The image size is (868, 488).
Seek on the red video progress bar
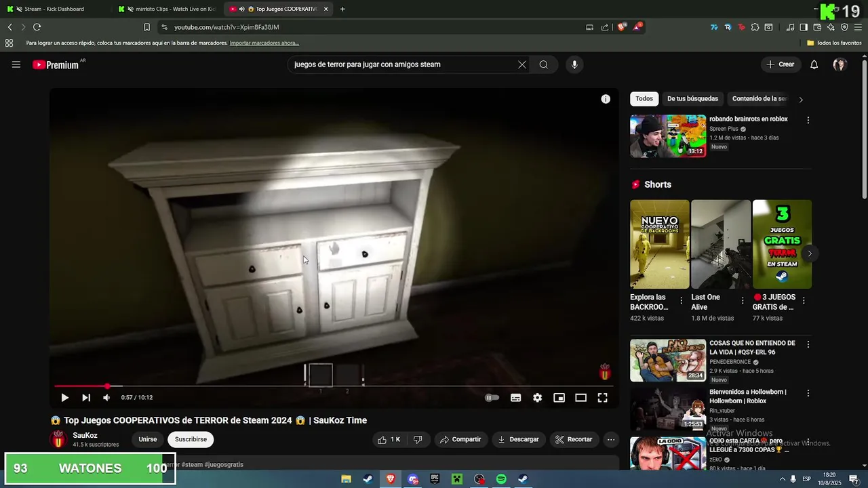[334, 386]
